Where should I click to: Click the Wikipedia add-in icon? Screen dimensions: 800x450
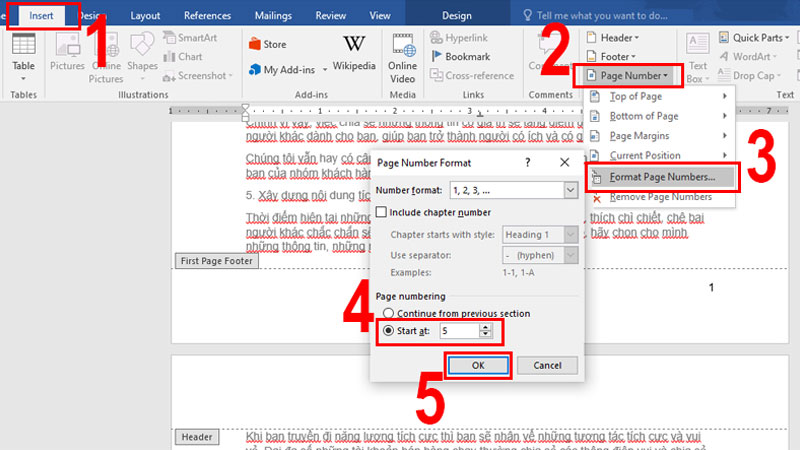(x=354, y=52)
